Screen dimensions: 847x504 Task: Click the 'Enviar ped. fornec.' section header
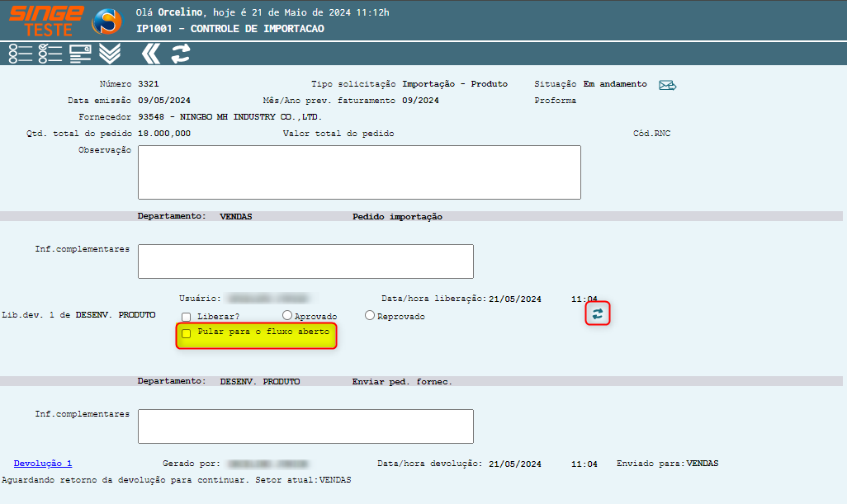tap(402, 382)
